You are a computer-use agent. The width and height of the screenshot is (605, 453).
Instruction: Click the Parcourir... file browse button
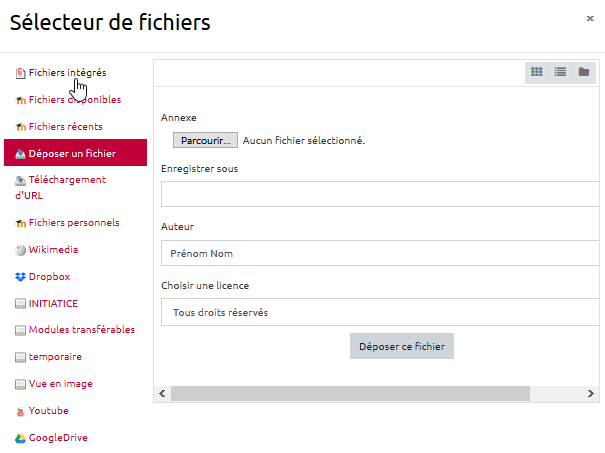[x=206, y=140]
